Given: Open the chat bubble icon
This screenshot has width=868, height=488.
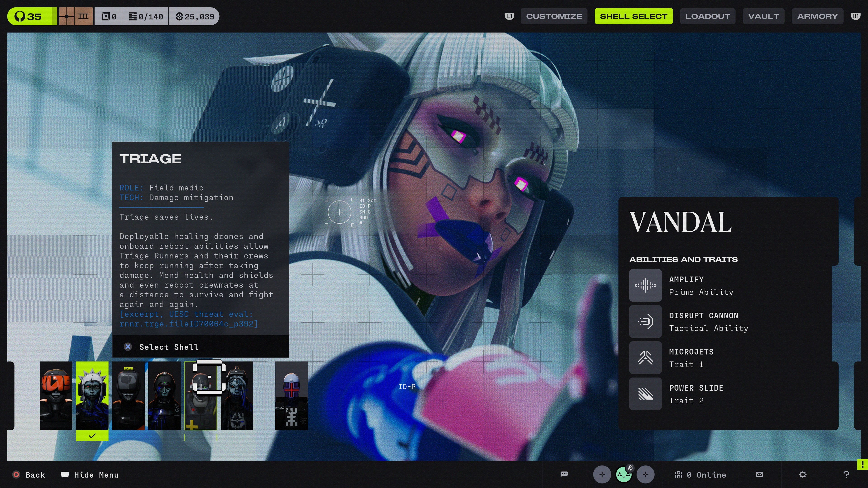Looking at the screenshot, I should [564, 474].
